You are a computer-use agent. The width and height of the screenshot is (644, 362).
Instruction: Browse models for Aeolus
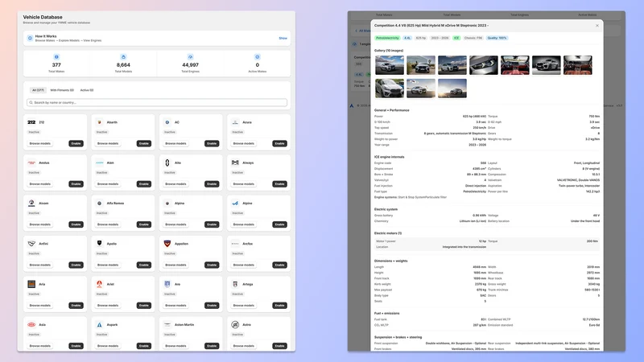[39, 184]
